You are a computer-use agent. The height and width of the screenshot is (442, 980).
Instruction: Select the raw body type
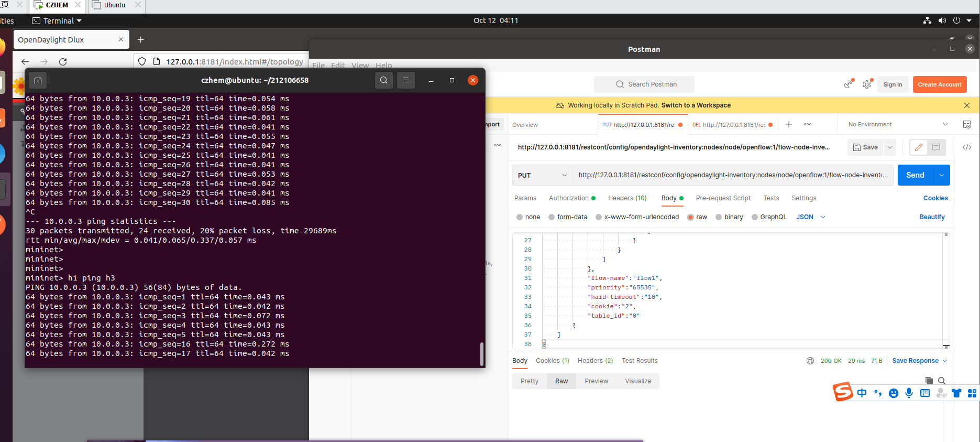click(x=697, y=217)
